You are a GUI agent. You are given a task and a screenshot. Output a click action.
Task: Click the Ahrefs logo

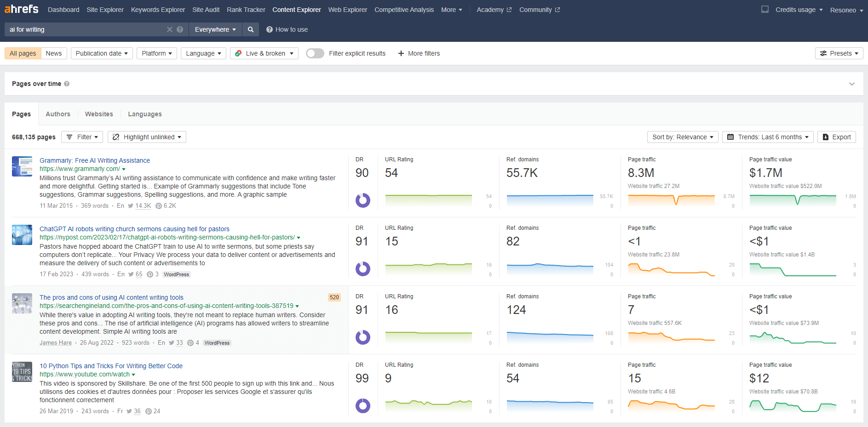tap(22, 9)
